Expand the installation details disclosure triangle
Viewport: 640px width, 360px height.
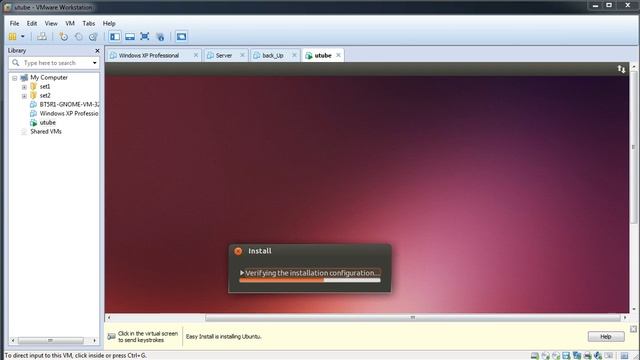[x=242, y=273]
